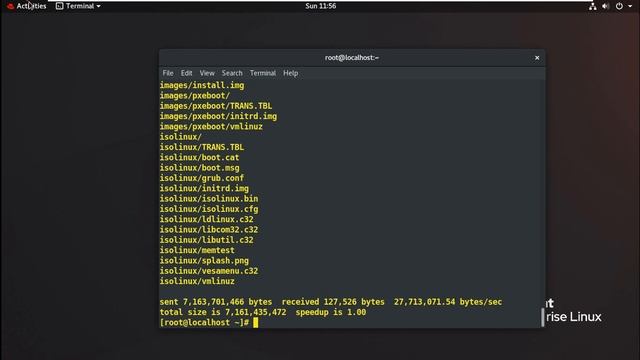Click the line isolinux/vesamenu.c32
640x360 pixels.
209,271
